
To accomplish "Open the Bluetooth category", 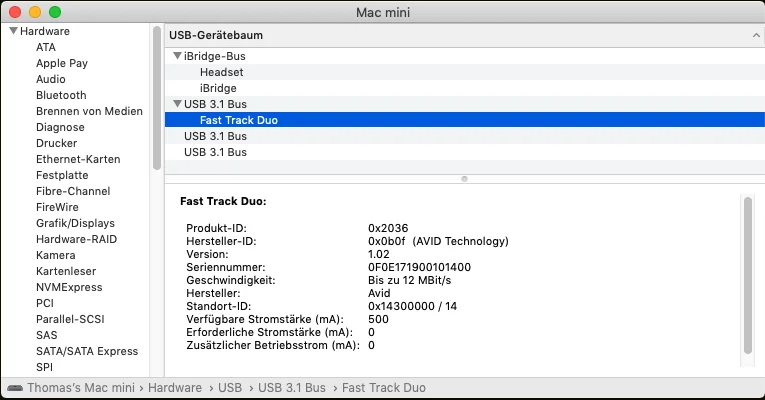I will coord(61,95).
